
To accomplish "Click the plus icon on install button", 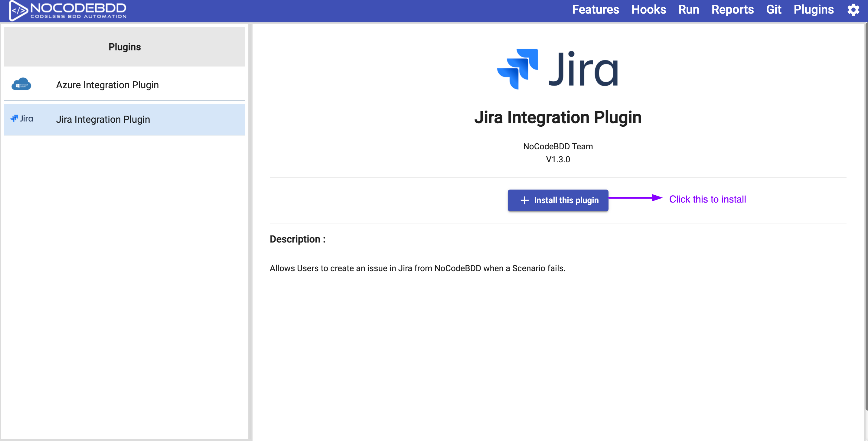I will (x=524, y=200).
